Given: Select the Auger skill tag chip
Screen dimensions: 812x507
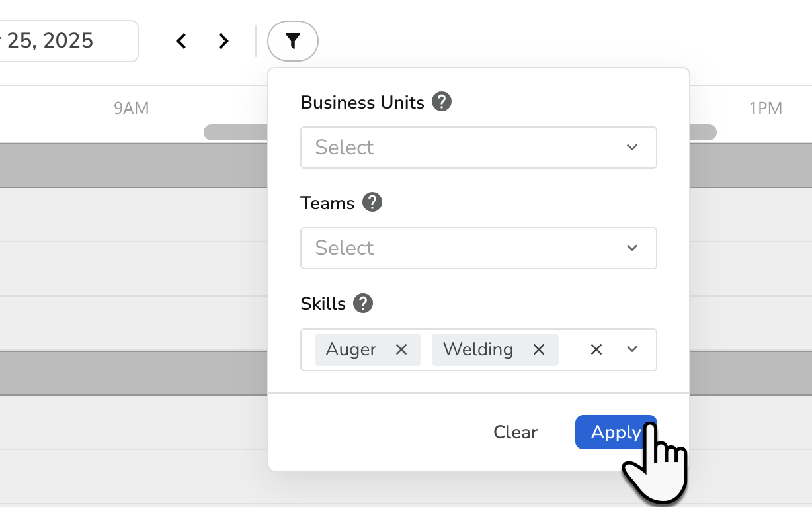Looking at the screenshot, I should coord(350,349).
